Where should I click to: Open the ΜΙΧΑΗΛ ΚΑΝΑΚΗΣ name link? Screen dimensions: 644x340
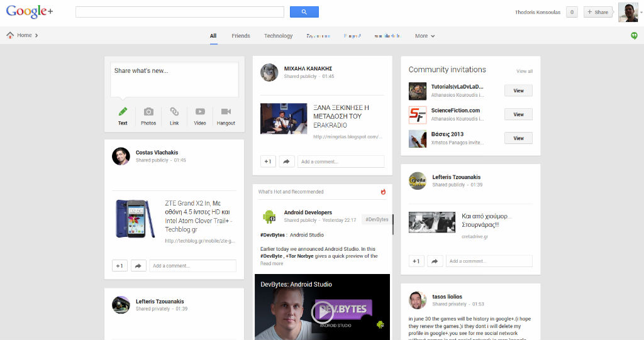tap(308, 69)
